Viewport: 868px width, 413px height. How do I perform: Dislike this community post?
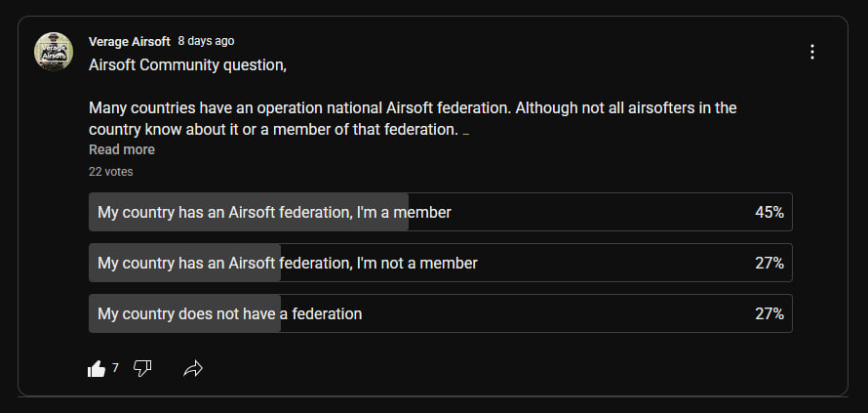point(142,368)
